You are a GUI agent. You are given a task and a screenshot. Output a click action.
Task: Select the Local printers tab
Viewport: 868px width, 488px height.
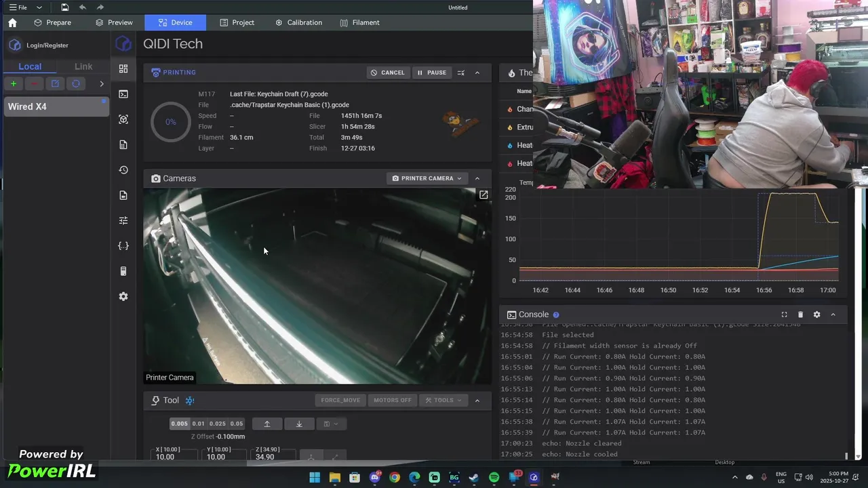(x=30, y=66)
